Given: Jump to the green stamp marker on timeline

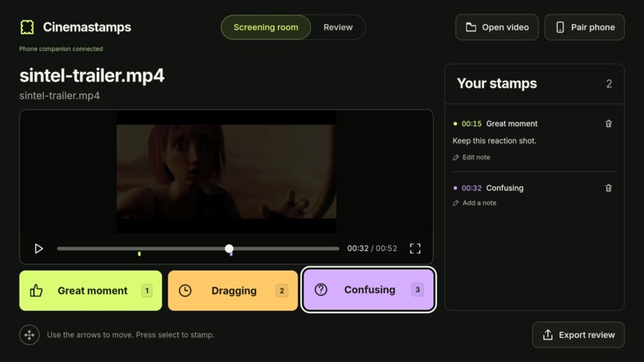Looking at the screenshot, I should click(139, 254).
